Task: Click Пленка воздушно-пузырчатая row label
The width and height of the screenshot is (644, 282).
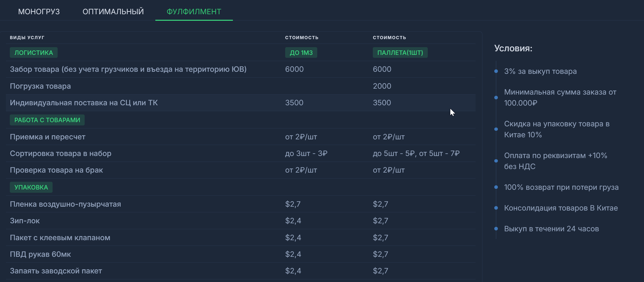Action: pos(65,204)
